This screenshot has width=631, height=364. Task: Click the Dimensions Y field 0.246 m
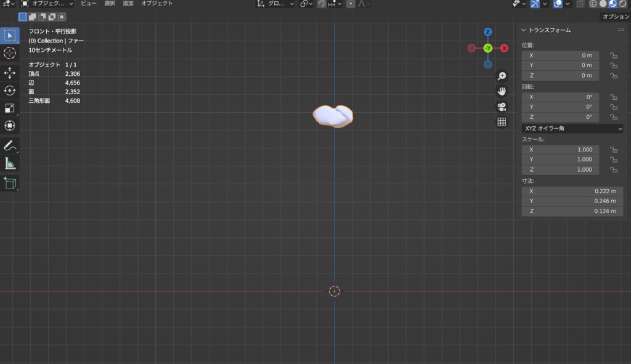[572, 201]
